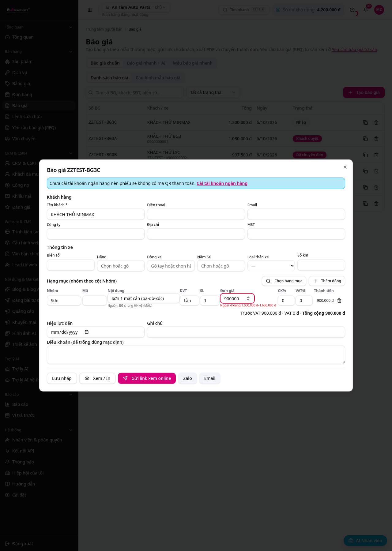
Task: Open the An Tâm Auto Parts store switcher
Action: pos(136,7)
